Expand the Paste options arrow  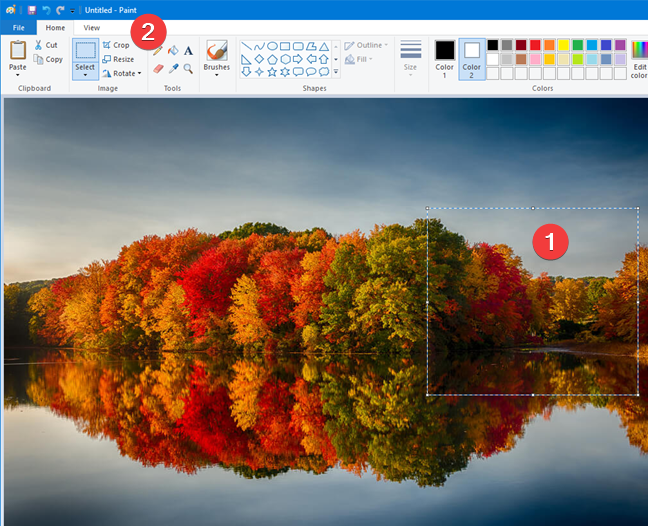click(x=18, y=75)
